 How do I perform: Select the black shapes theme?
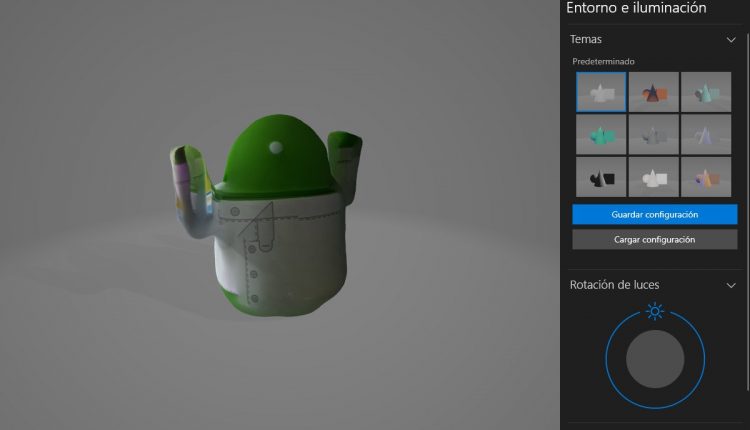tap(601, 177)
